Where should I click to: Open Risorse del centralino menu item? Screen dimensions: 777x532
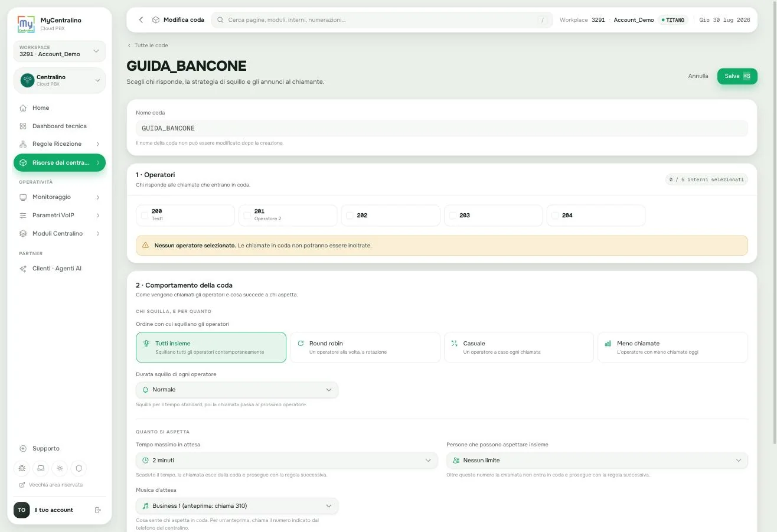pyautogui.click(x=60, y=162)
